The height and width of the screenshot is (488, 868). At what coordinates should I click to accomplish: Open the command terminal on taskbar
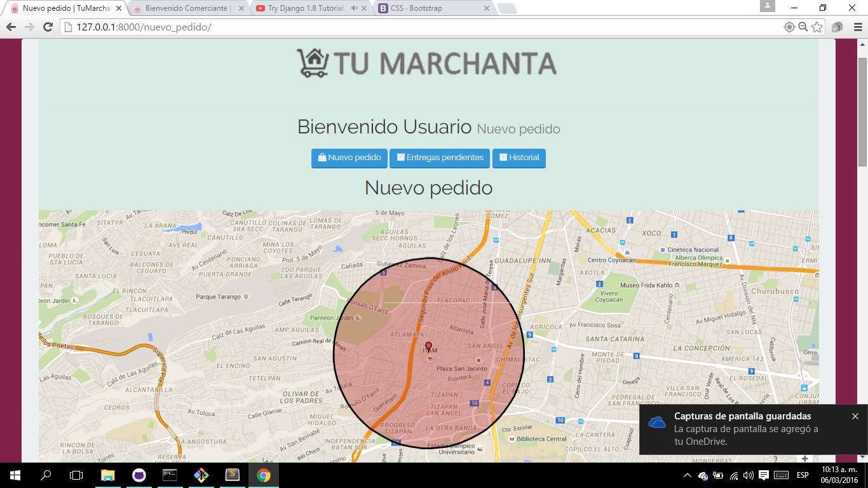[x=170, y=475]
